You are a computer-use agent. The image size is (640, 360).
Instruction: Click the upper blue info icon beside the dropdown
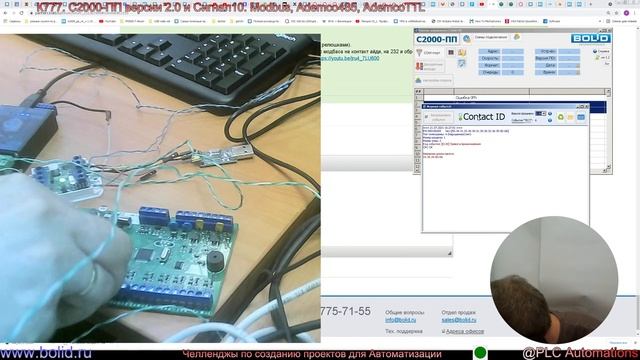pos(550,113)
